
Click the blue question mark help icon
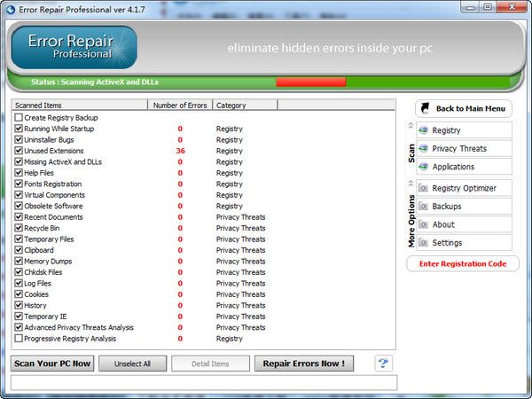(383, 364)
